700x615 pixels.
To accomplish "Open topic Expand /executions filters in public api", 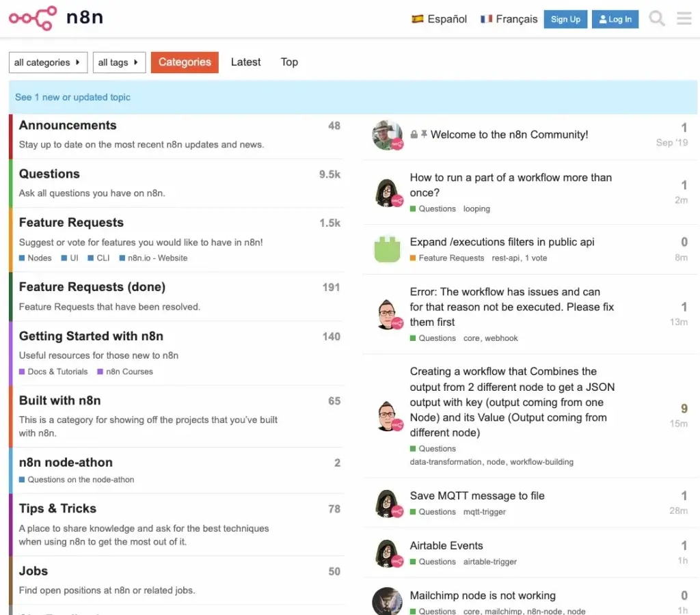I will click(502, 242).
